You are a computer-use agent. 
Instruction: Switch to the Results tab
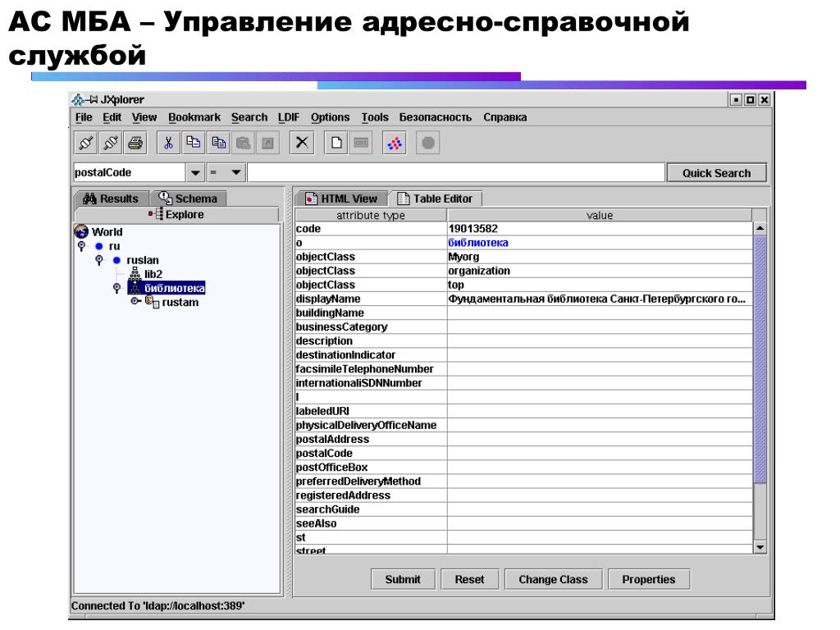(x=111, y=199)
